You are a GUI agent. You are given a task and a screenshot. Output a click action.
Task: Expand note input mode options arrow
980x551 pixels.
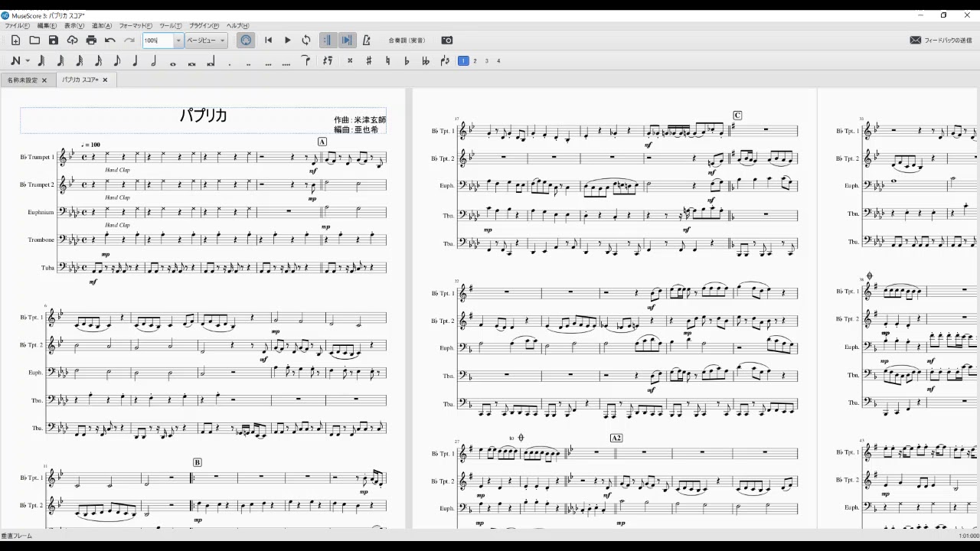(28, 61)
